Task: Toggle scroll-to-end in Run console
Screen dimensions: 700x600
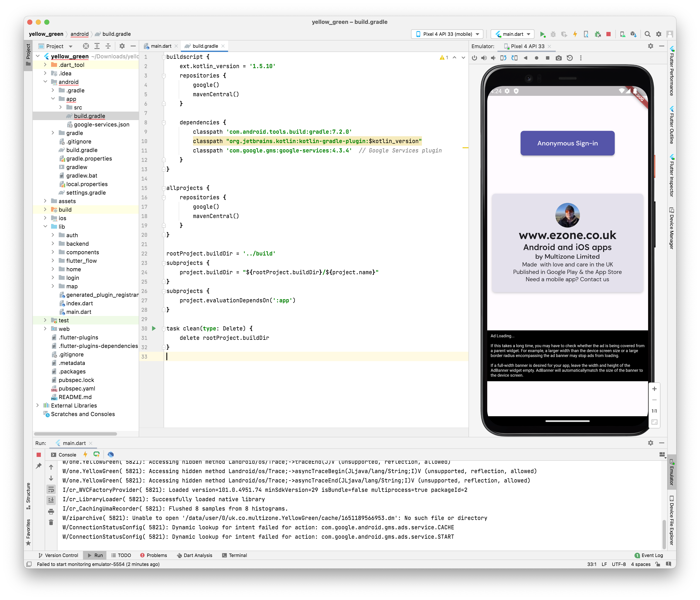Action: 51,500
